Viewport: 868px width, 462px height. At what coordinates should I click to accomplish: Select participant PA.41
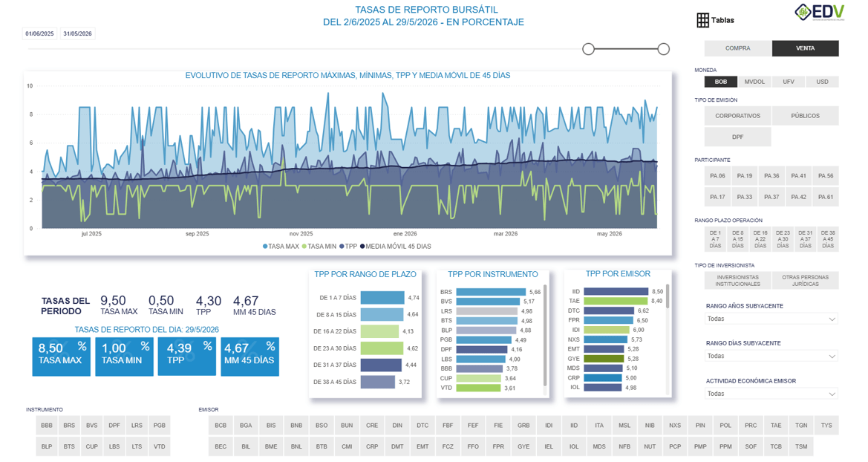click(x=799, y=175)
